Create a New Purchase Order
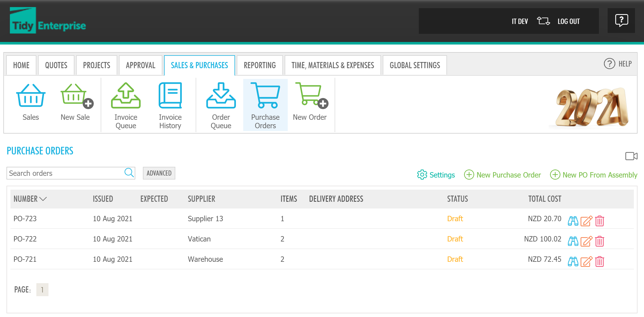This screenshot has width=644, height=317. pyautogui.click(x=508, y=175)
